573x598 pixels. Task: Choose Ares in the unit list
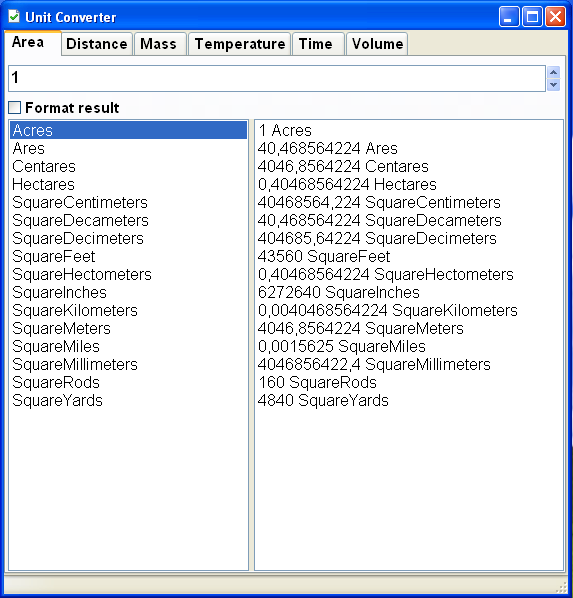point(129,148)
